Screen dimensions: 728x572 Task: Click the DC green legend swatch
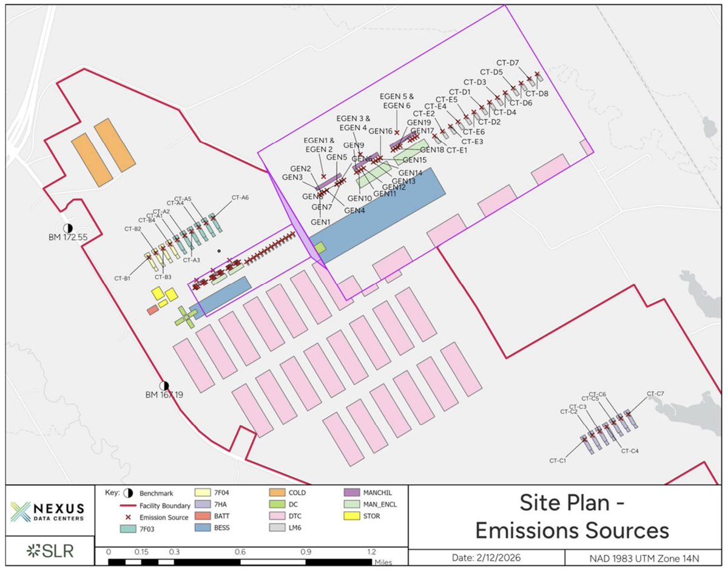tap(278, 505)
